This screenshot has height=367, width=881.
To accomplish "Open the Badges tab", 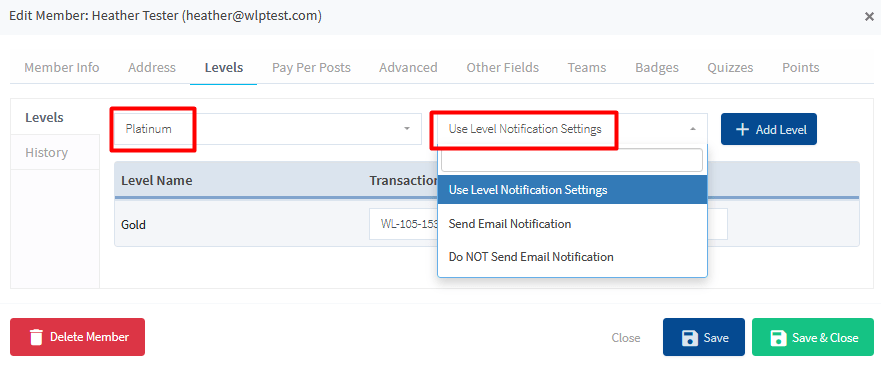I will pos(657,67).
